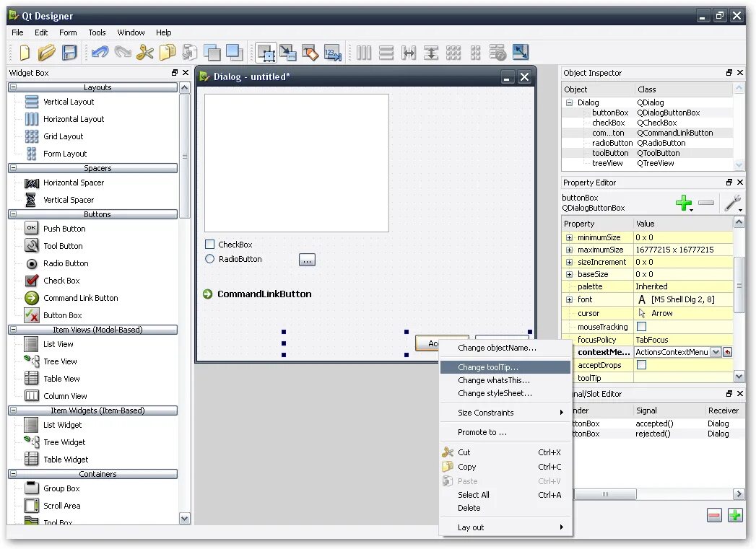Click the Save Form floppy icon
This screenshot has width=756, height=549.
(69, 52)
